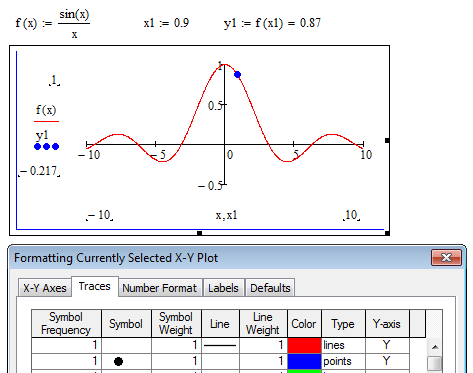Screen dimensions: 473x373
Task: Click the partly hidden green color swatch
Action: click(x=304, y=371)
